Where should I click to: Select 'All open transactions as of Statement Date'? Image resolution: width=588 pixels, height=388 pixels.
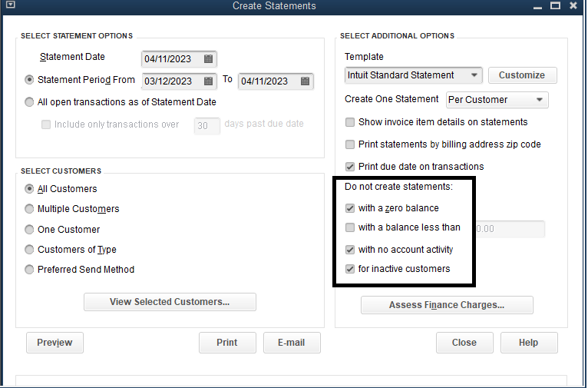[x=30, y=101]
